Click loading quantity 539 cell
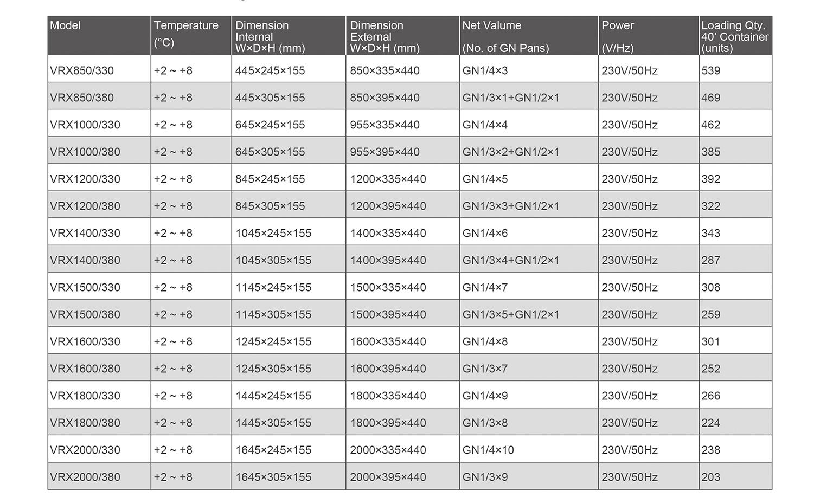 pos(710,70)
